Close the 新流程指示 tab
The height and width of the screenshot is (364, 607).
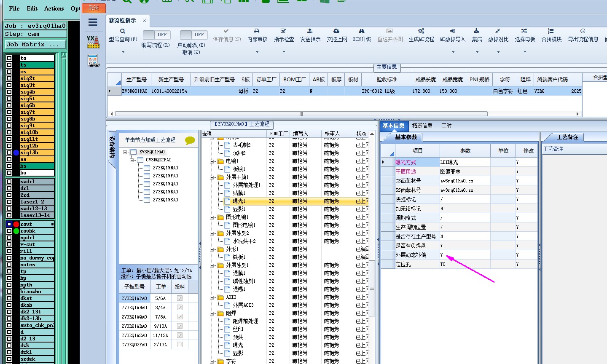(144, 21)
